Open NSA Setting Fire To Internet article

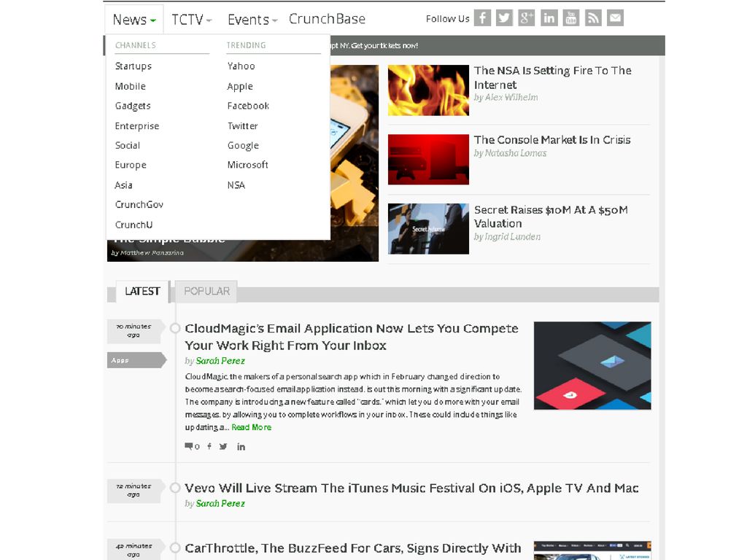tap(553, 77)
